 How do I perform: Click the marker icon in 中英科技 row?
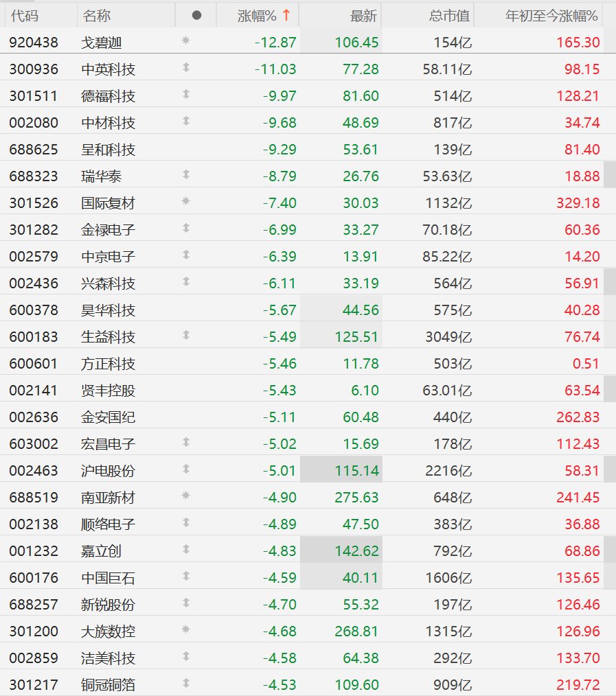click(x=186, y=67)
